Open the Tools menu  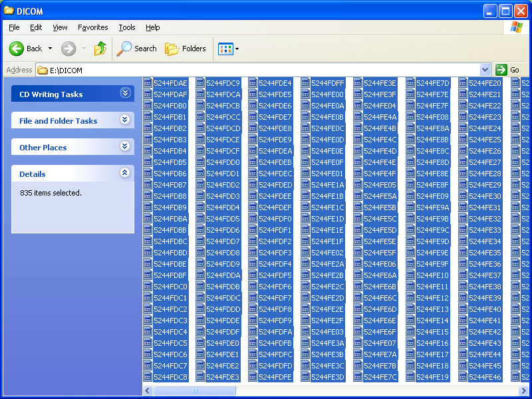click(x=127, y=27)
